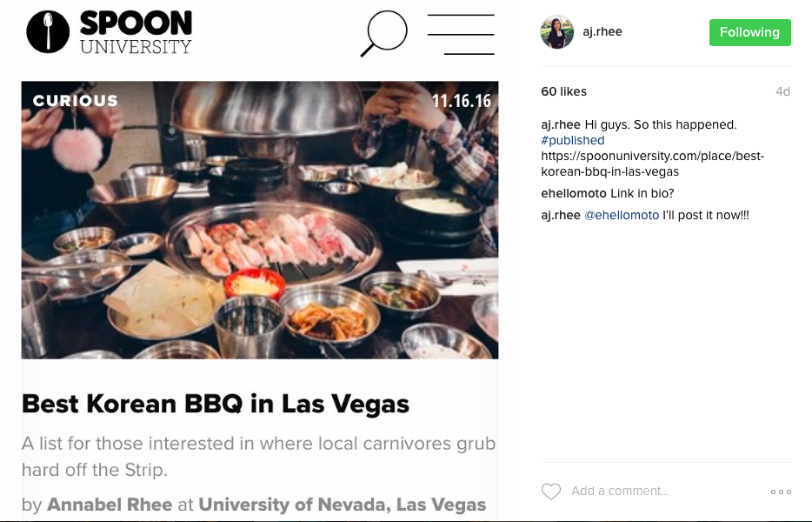Open @ehellomoto mention link
Screen dimensions: 812x522
click(622, 215)
